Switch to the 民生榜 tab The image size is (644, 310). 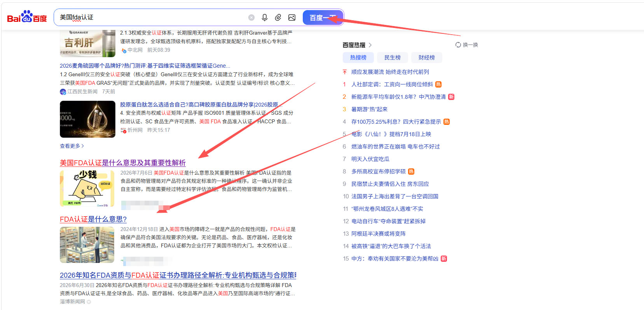pos(393,58)
